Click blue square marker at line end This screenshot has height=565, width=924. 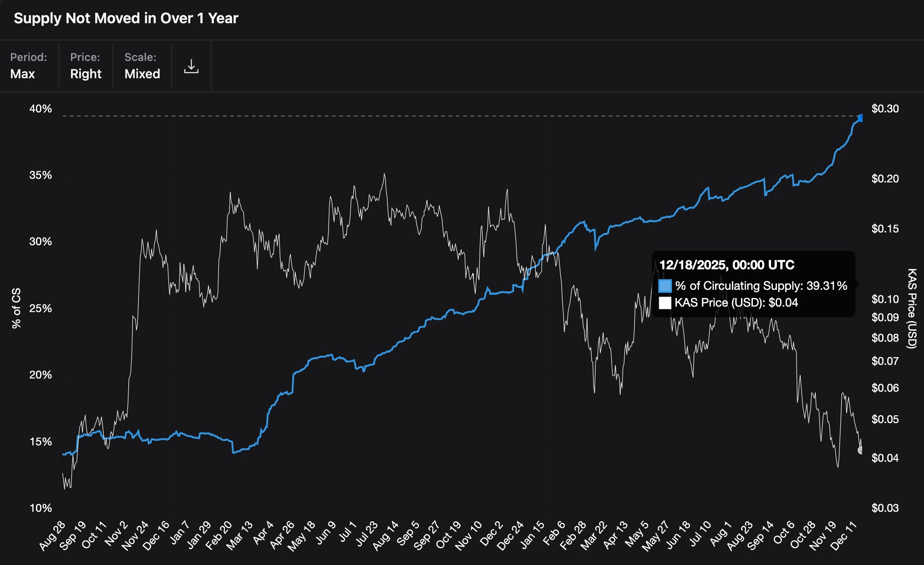pos(860,118)
